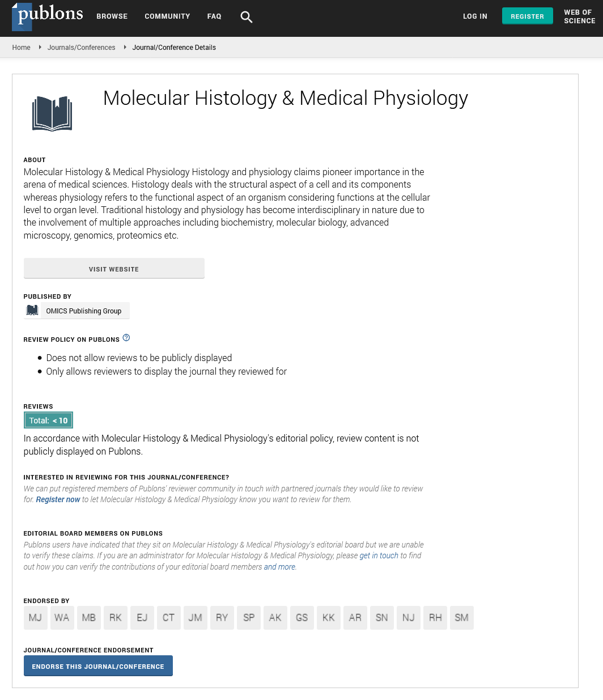
Task: Go to Journals/Conferences breadcrumb
Action: coord(81,48)
